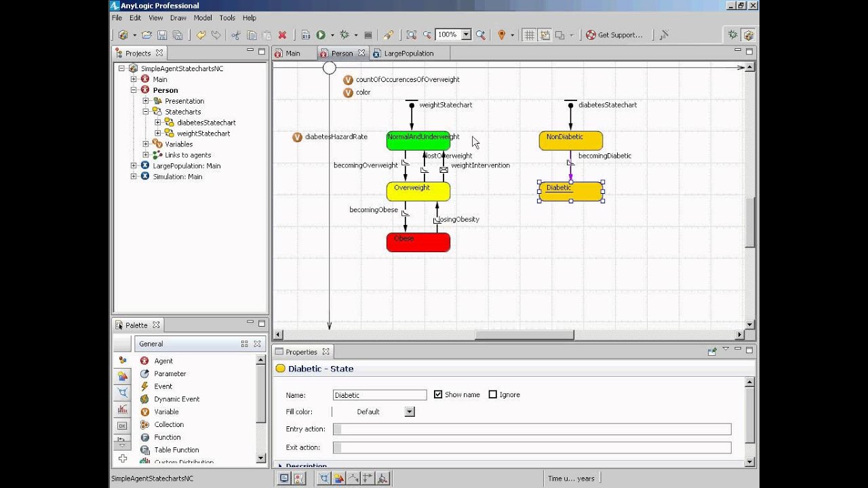The height and width of the screenshot is (488, 868).
Task: Click the Debug bug icon
Action: point(344,35)
